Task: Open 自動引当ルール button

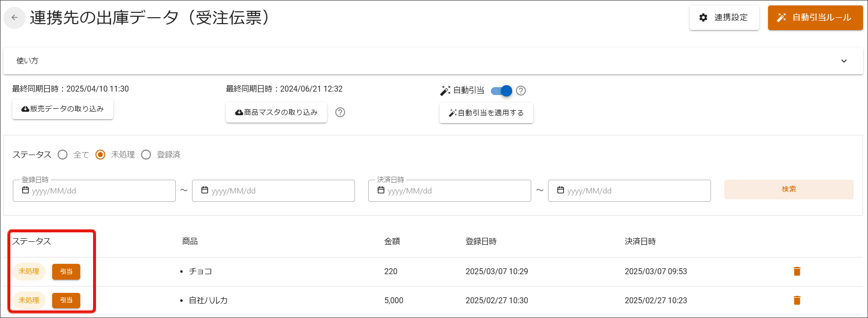Action: (x=815, y=18)
